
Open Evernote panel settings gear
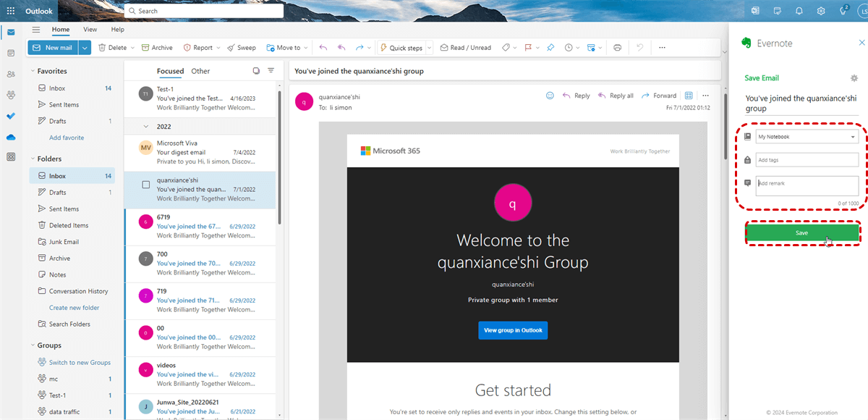tap(854, 78)
